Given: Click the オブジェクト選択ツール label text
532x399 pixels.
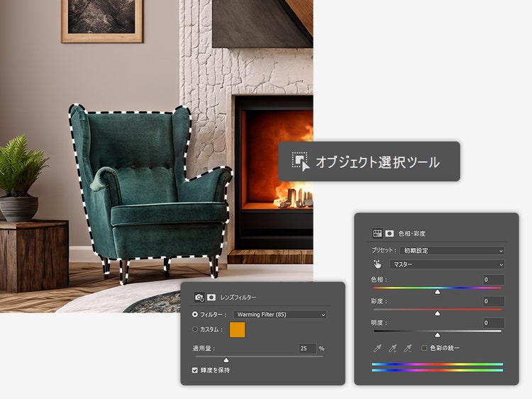Looking at the screenshot, I should click(377, 162).
